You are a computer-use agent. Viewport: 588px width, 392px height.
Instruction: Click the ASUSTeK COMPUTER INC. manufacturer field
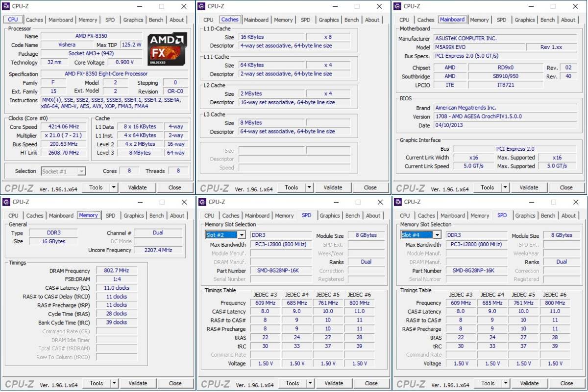[506, 39]
